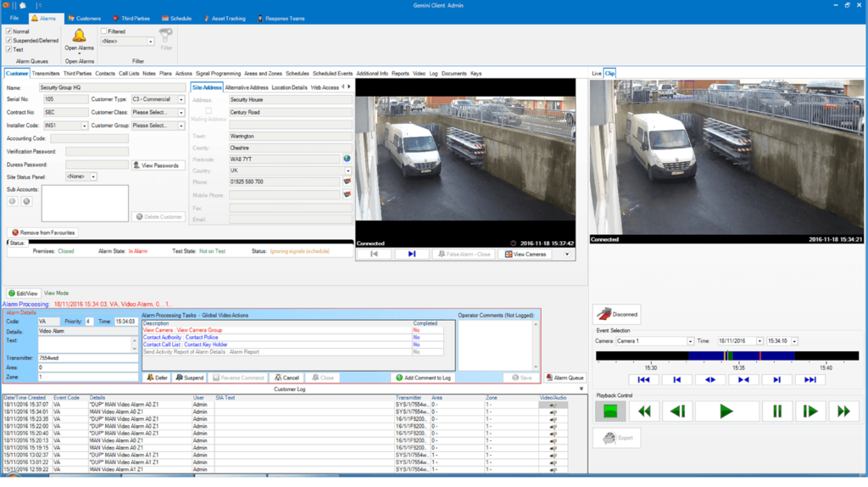The height and width of the screenshot is (487, 868).
Task: Open the Signal Programming tab
Action: coord(219,74)
